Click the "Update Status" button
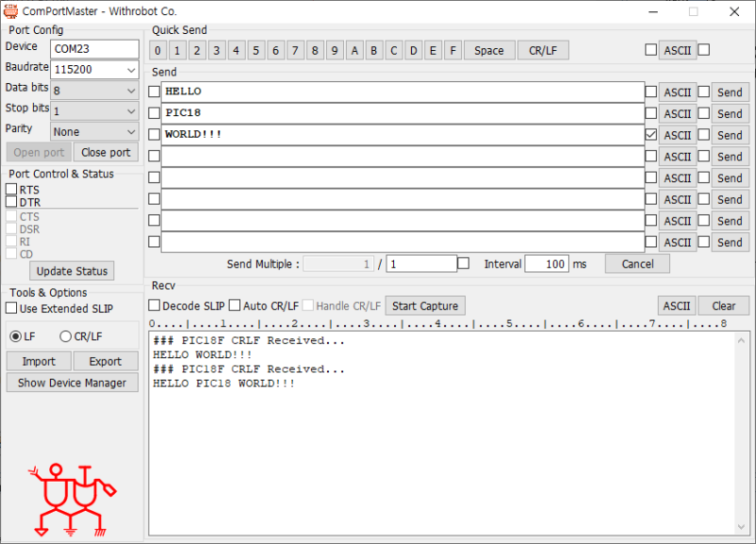 [x=71, y=271]
